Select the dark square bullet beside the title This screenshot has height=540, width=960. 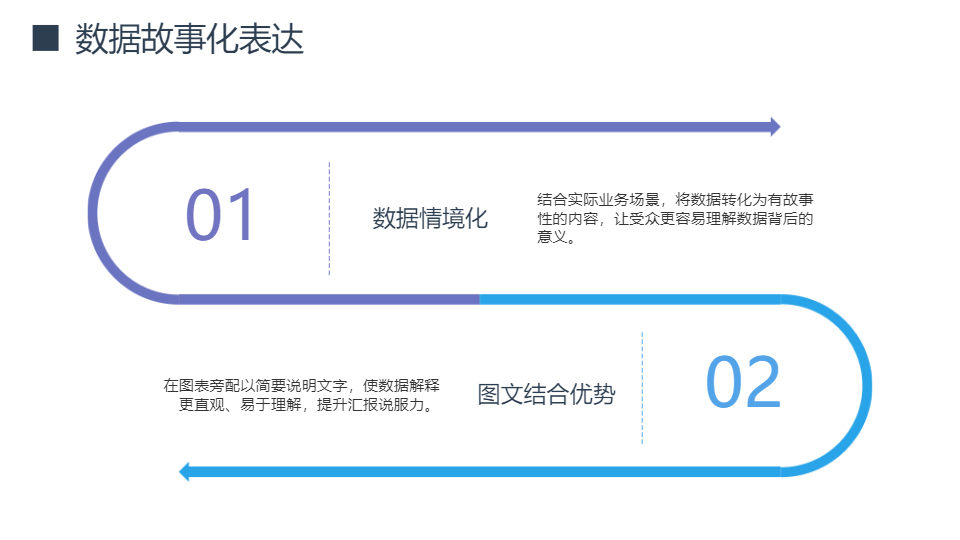point(45,38)
